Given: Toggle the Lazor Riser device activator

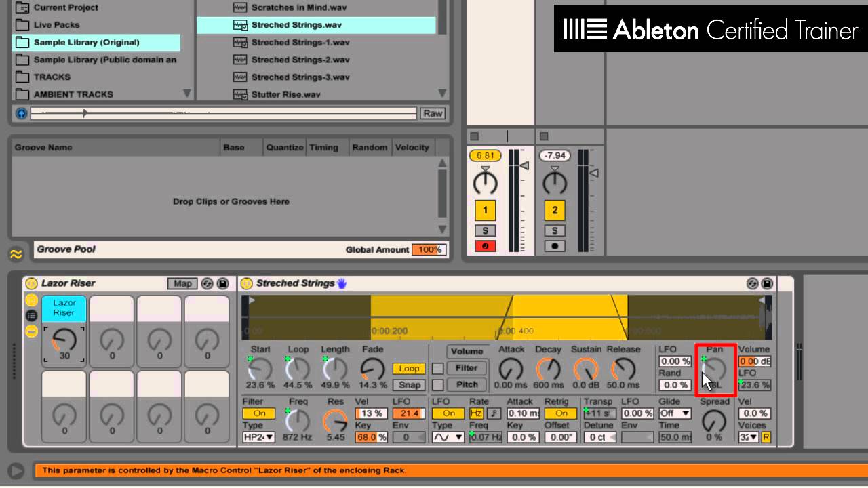Looking at the screenshot, I should point(32,283).
